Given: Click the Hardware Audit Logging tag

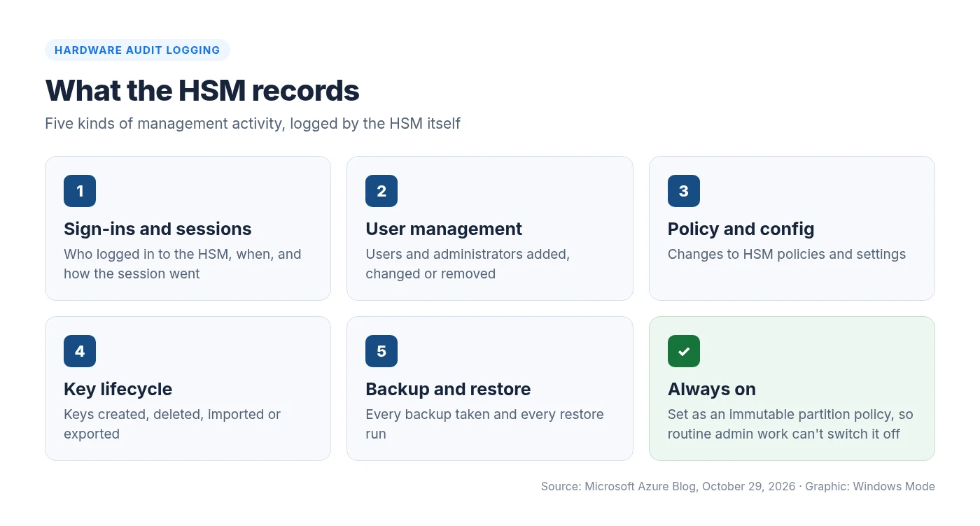Looking at the screenshot, I should coord(137,50).
